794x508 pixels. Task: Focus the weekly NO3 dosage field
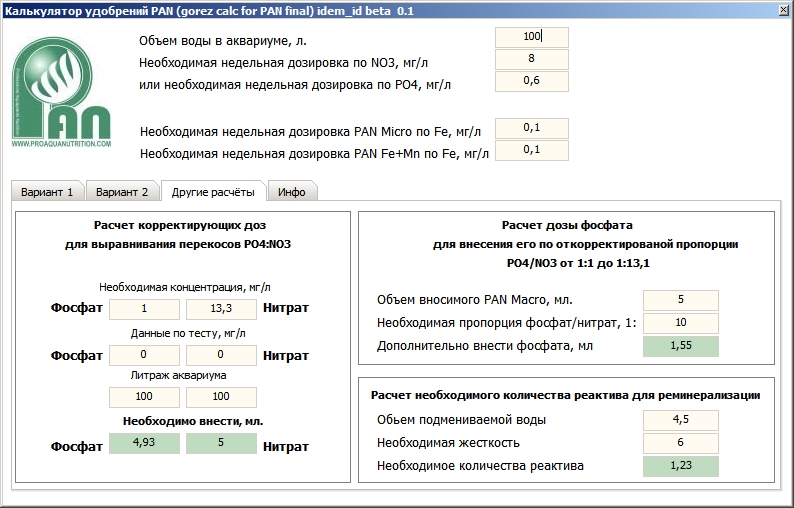[x=531, y=59]
